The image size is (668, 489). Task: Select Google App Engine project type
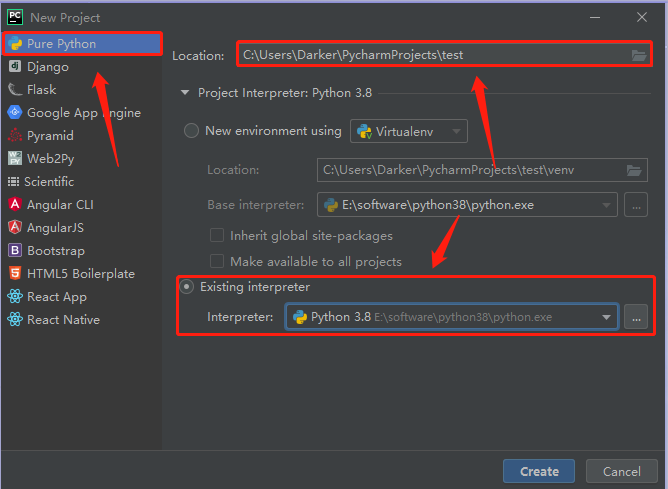pos(81,112)
